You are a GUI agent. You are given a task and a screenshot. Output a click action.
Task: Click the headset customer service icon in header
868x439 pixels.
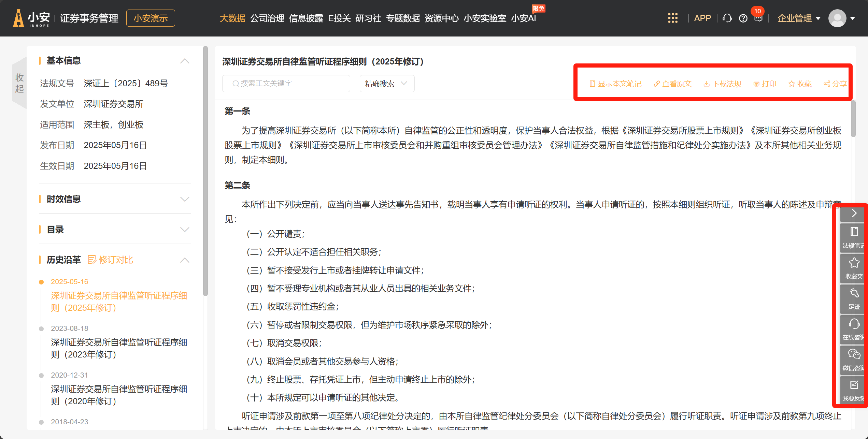[727, 18]
